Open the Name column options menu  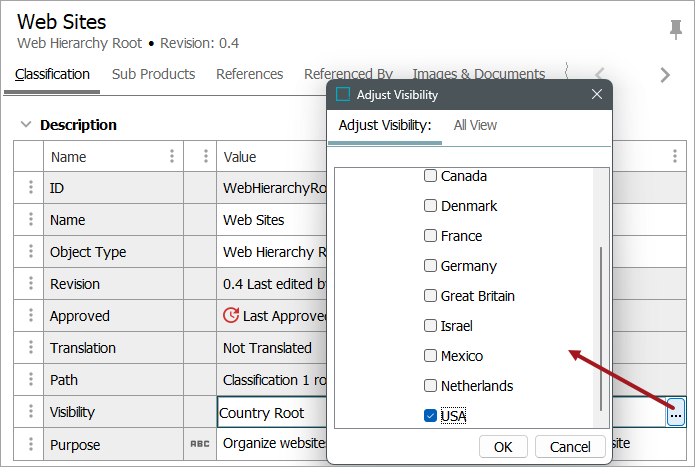tap(172, 156)
